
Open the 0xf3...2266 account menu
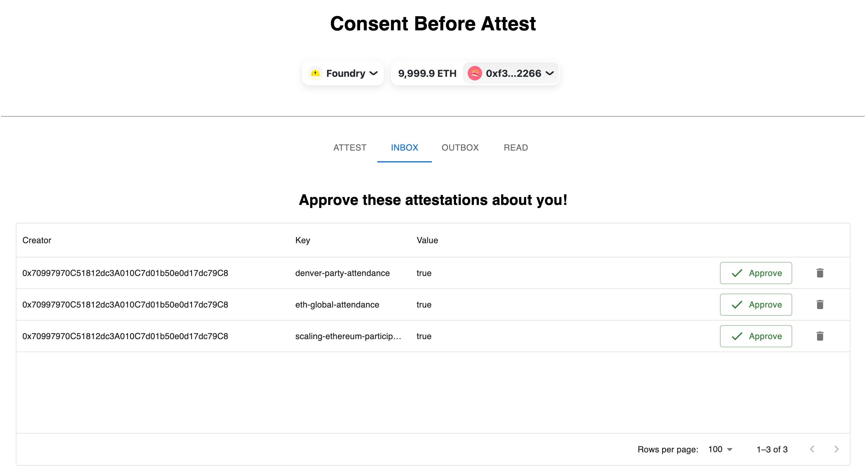pyautogui.click(x=510, y=73)
